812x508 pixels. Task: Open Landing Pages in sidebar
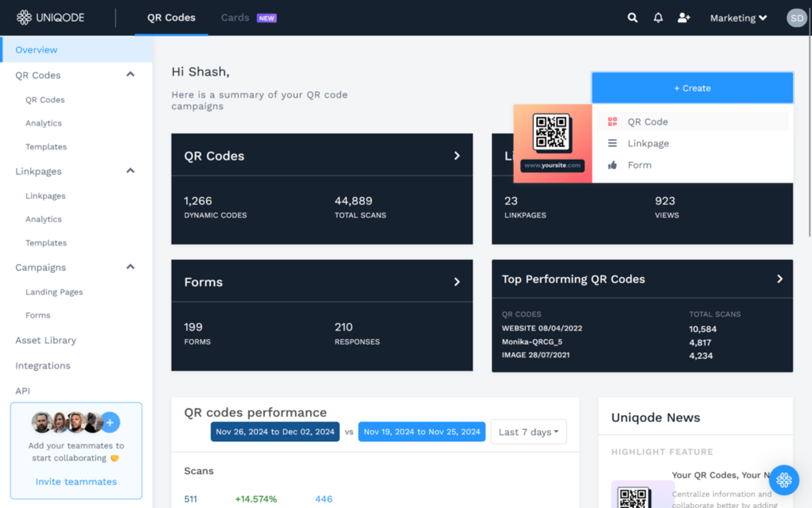pyautogui.click(x=54, y=292)
